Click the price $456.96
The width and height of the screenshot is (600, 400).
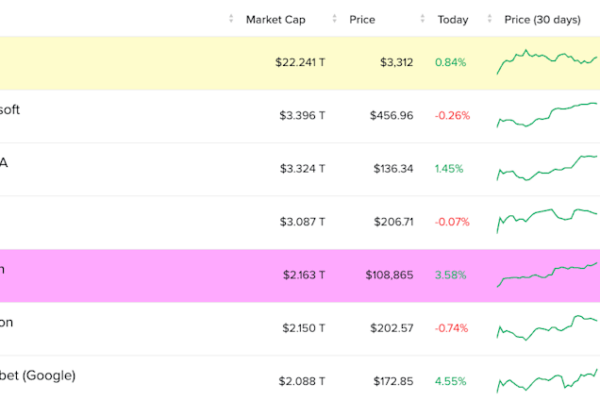tap(391, 115)
